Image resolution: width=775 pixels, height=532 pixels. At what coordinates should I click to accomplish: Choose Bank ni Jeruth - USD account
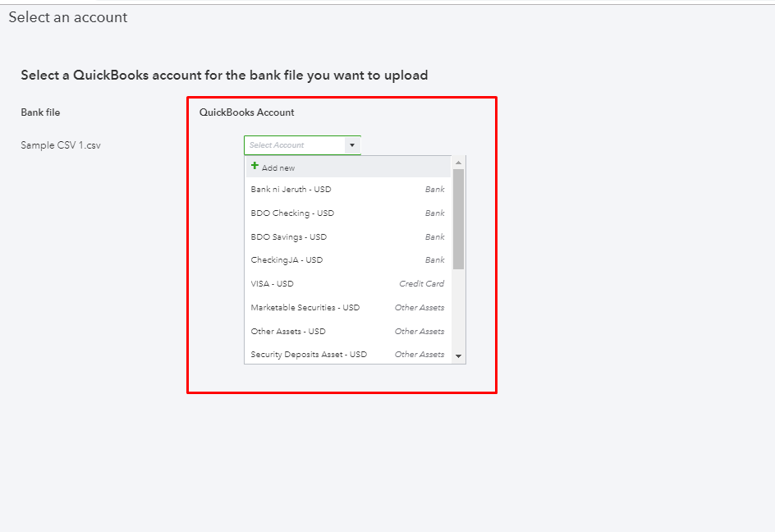pyautogui.click(x=348, y=190)
